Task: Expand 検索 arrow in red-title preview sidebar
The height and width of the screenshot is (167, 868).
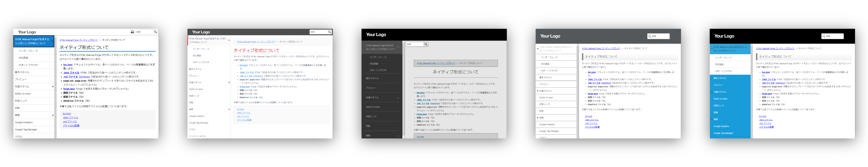Action: pos(229,109)
